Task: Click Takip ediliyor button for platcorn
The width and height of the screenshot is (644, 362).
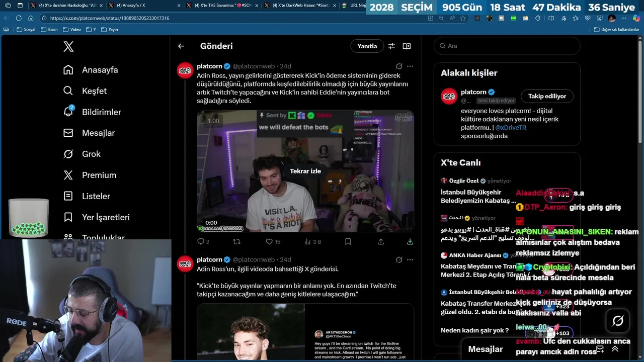Action: tap(547, 96)
